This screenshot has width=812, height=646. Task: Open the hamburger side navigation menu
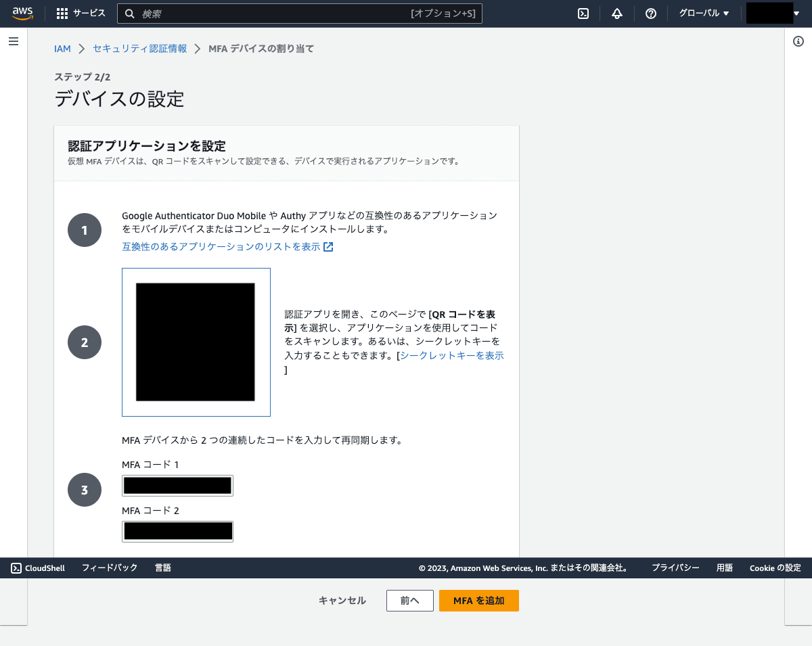pyautogui.click(x=14, y=41)
